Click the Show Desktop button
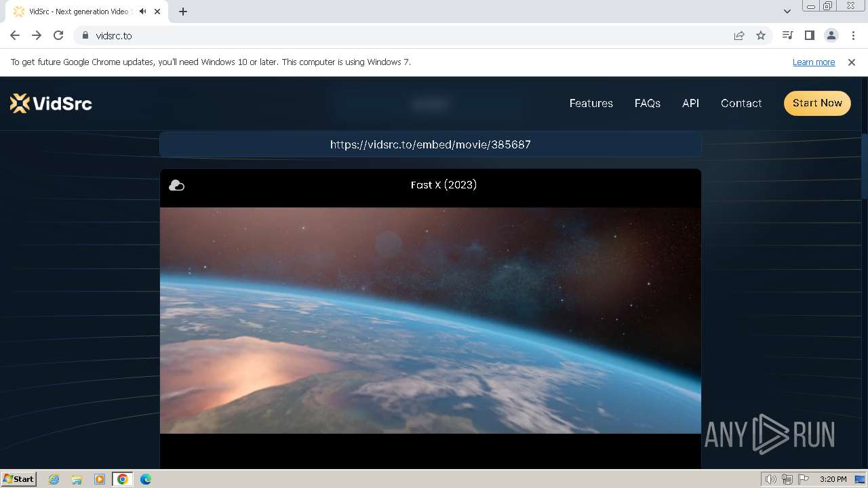This screenshot has width=868, height=488. point(860,479)
